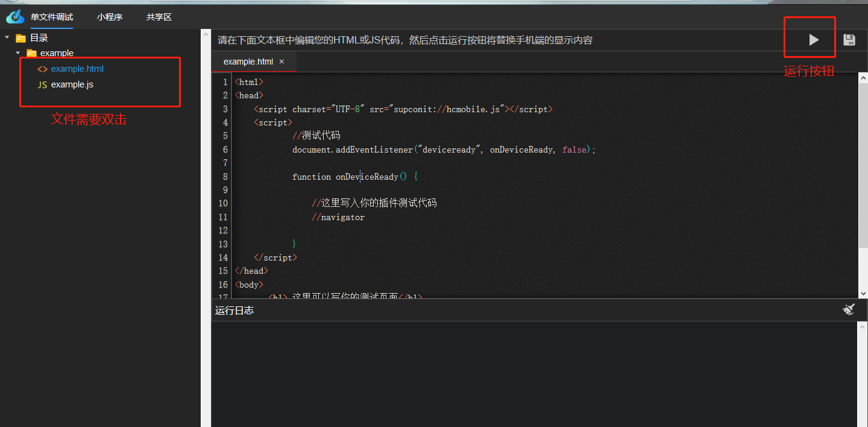Click the run (play) button
The width and height of the screenshot is (868, 427).
pyautogui.click(x=814, y=40)
